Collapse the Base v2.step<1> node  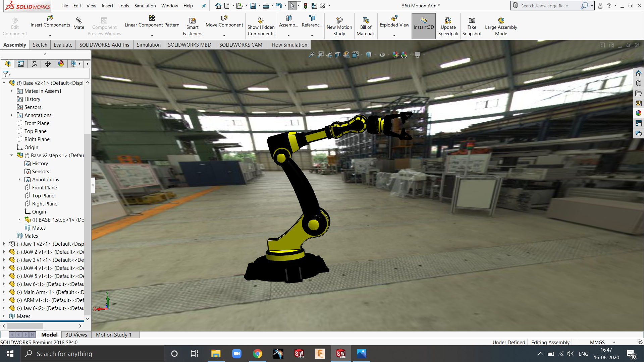tap(11, 155)
